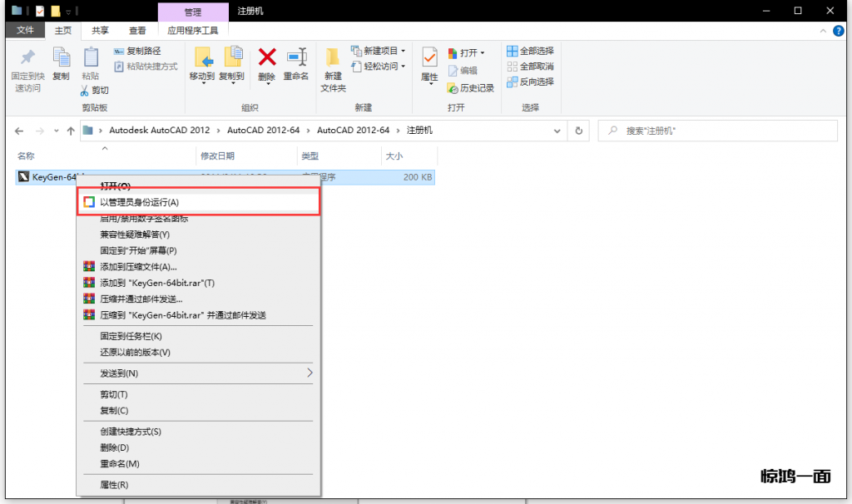
Task: Click Invert Selection (反向选择) button
Action: [x=530, y=82]
